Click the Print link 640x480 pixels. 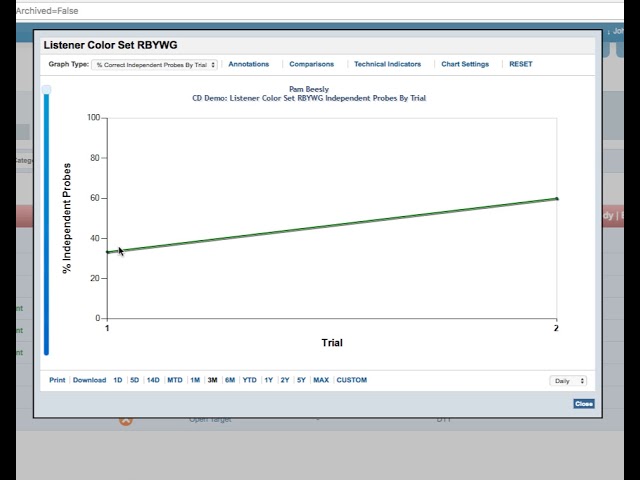click(57, 380)
